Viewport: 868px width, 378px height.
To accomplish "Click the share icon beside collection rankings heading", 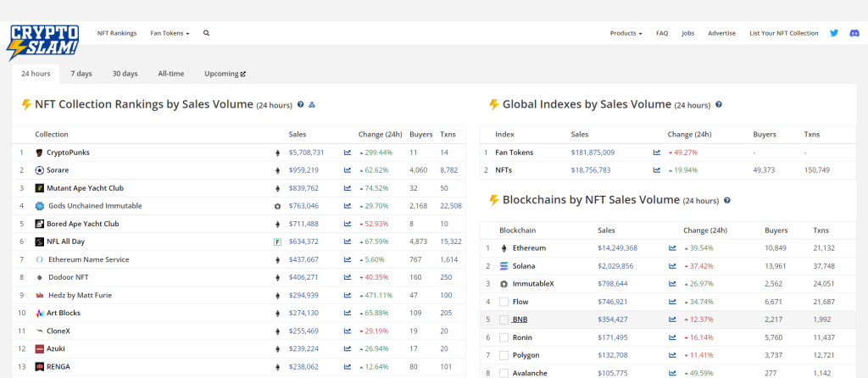I will point(312,104).
